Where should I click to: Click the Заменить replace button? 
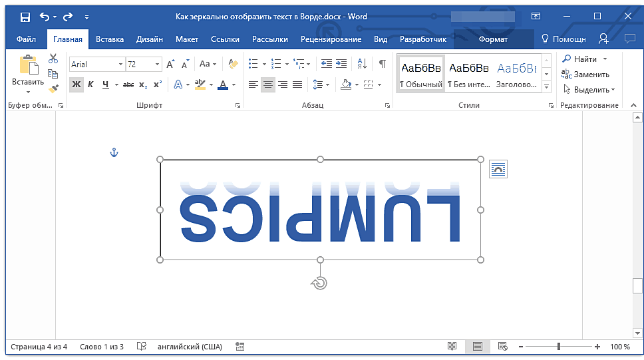coord(586,75)
